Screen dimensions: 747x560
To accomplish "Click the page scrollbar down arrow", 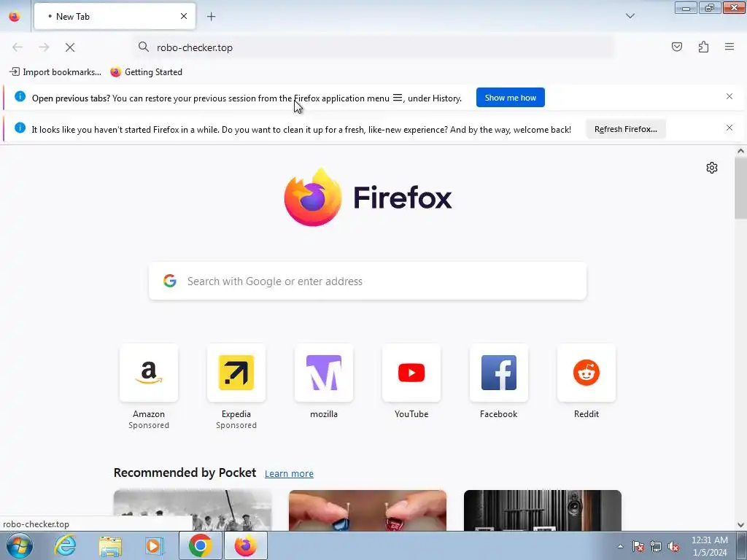I will click(740, 525).
